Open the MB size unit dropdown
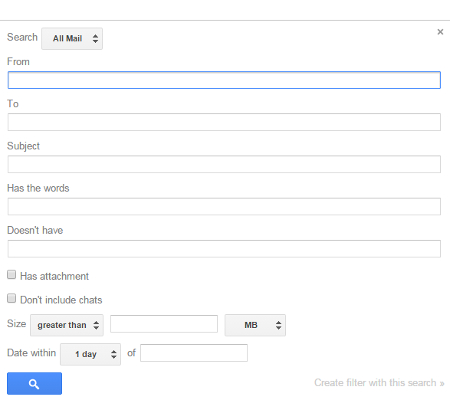The width and height of the screenshot is (450, 400). coord(255,325)
